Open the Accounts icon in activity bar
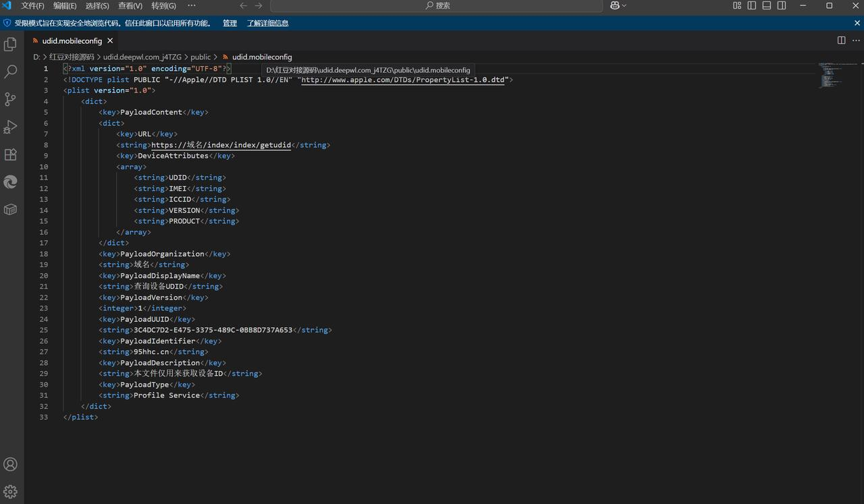864x504 pixels. coord(11,464)
